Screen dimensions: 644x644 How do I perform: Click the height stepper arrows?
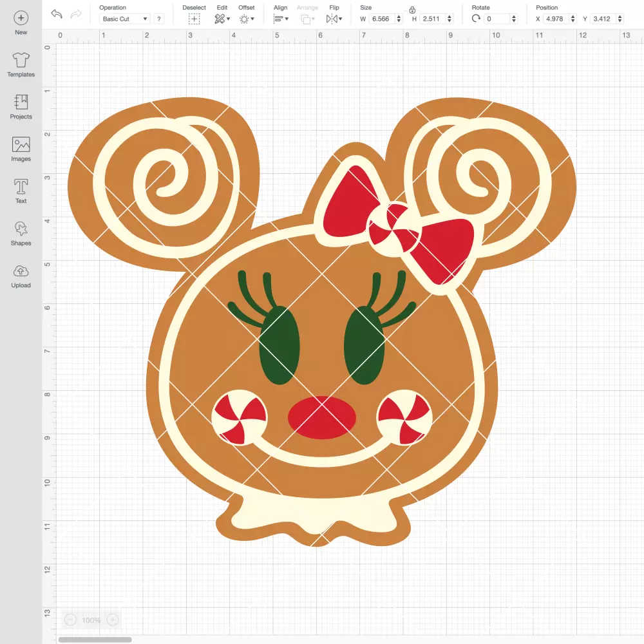450,19
